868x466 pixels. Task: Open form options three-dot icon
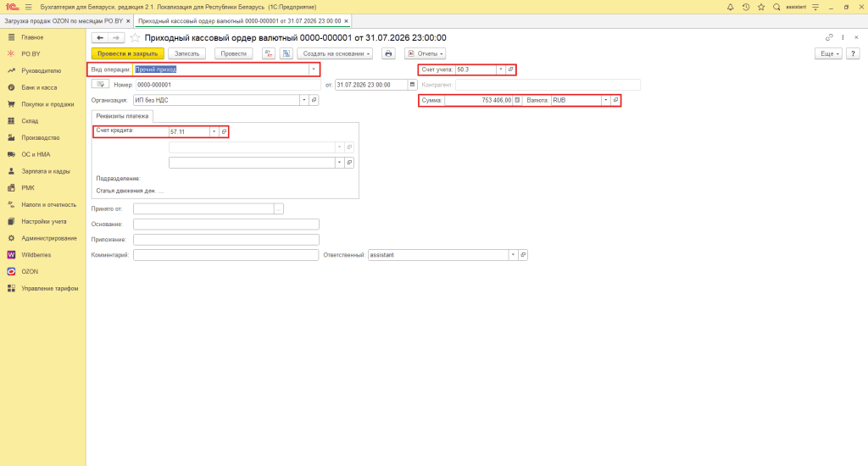tap(843, 37)
